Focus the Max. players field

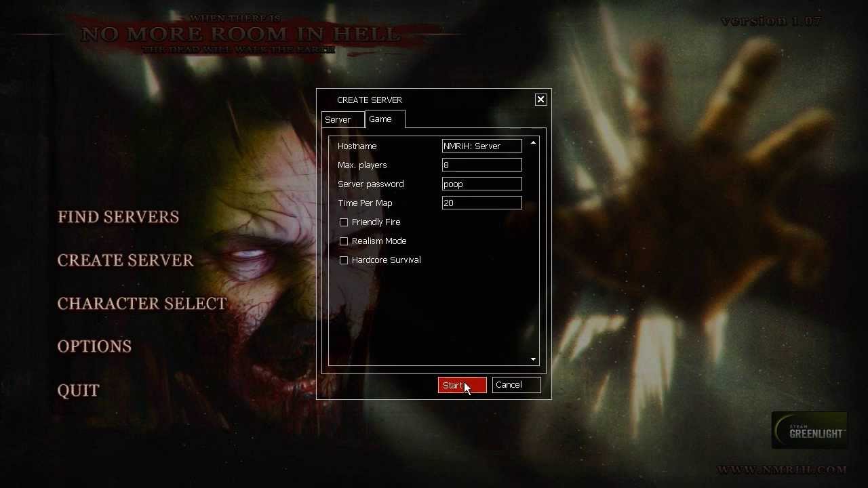point(481,165)
